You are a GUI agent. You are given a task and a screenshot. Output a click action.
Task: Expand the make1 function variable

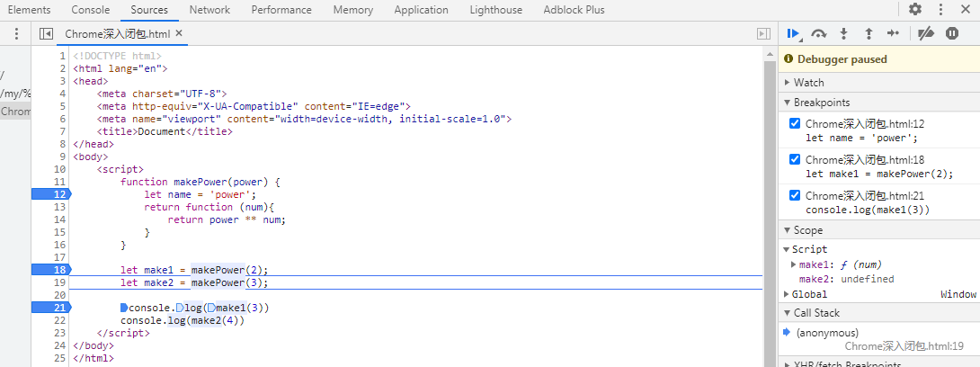click(794, 264)
